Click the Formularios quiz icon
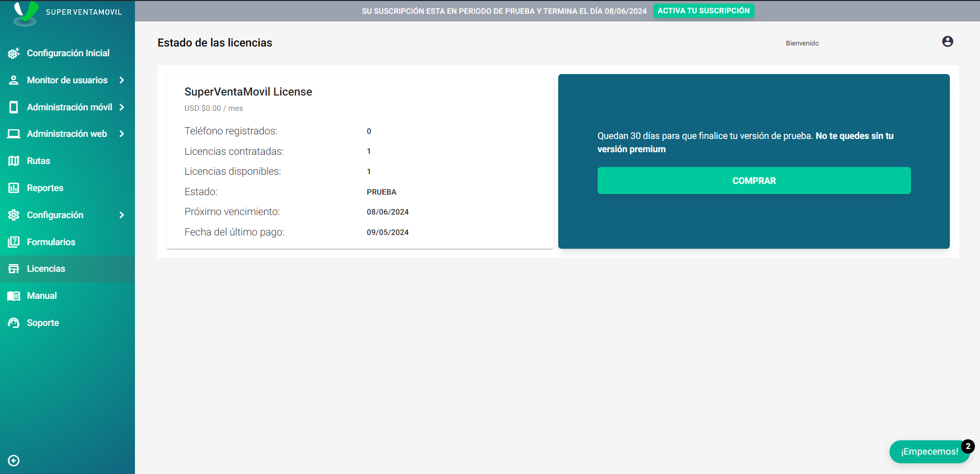The height and width of the screenshot is (474, 980). tap(14, 242)
